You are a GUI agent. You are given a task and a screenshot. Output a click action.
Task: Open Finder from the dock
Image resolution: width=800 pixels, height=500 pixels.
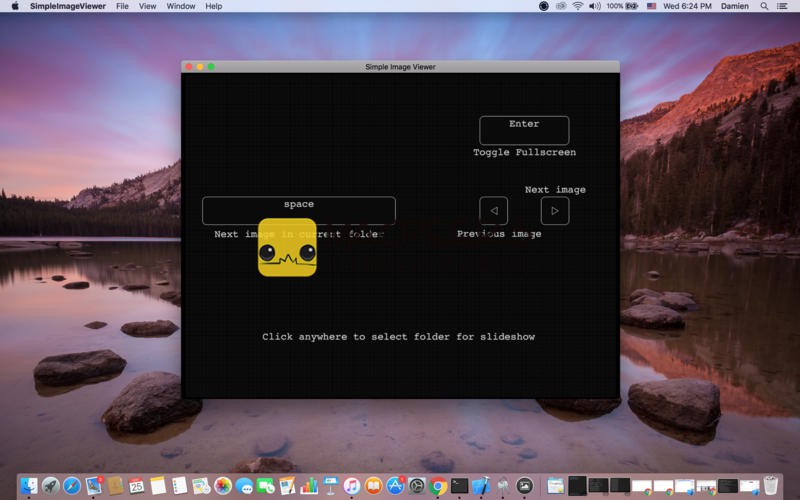[x=28, y=486]
